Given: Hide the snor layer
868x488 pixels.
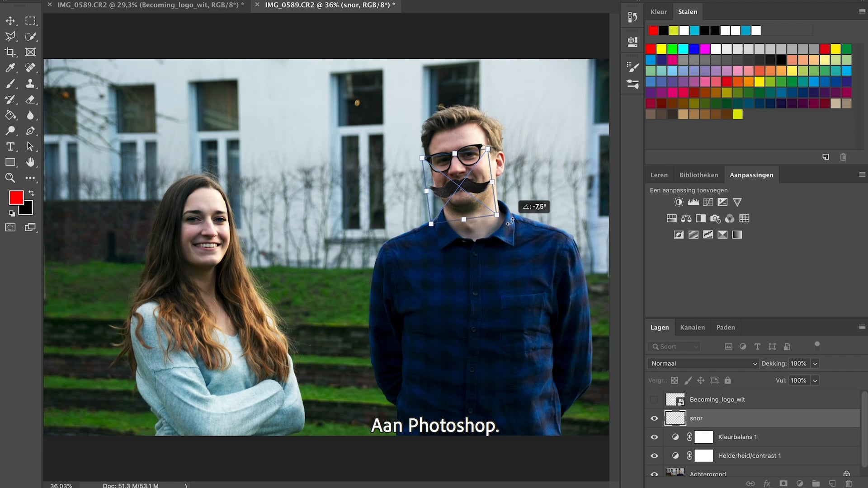Looking at the screenshot, I should pyautogui.click(x=654, y=418).
